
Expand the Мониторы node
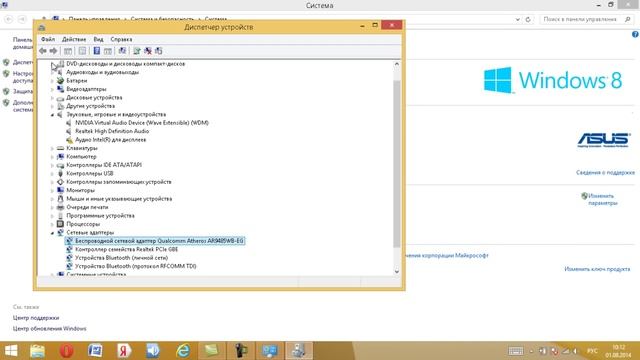[52, 191]
